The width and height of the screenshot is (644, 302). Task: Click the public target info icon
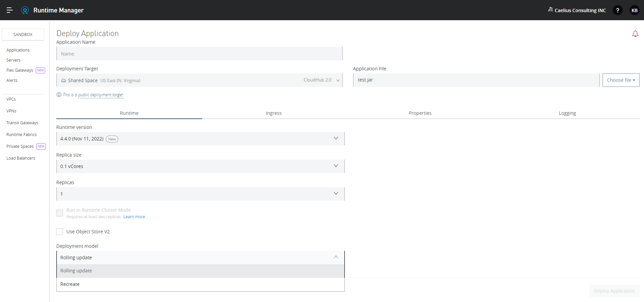coord(59,95)
